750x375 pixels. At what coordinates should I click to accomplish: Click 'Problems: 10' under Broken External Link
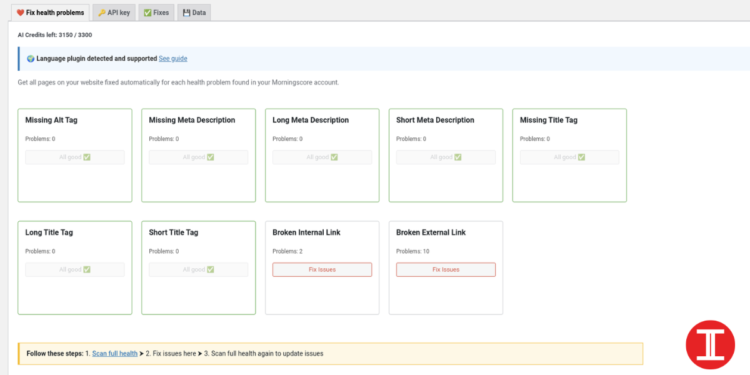pyautogui.click(x=413, y=252)
